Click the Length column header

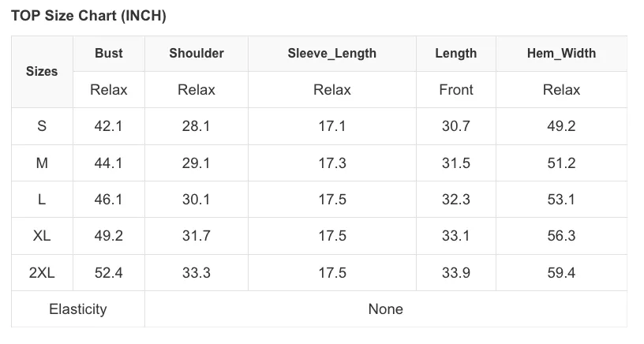[456, 54]
